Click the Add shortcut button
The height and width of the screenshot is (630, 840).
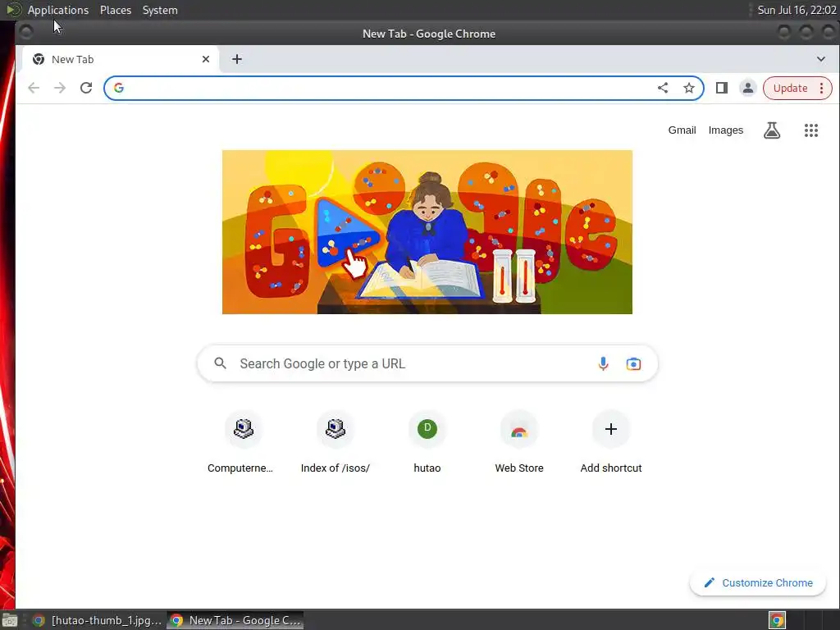[610, 442]
